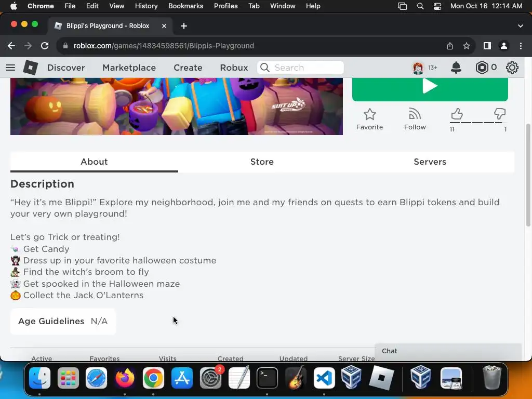Open the Chrome profile button
This screenshot has width=532, height=399.
(x=504, y=46)
